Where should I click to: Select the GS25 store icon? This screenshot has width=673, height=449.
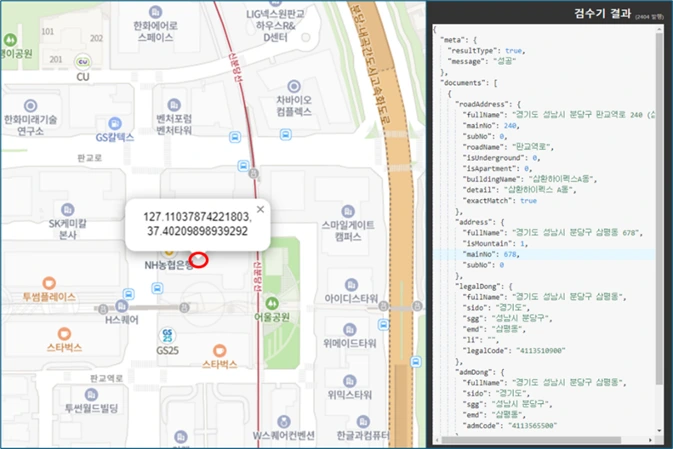(x=167, y=336)
